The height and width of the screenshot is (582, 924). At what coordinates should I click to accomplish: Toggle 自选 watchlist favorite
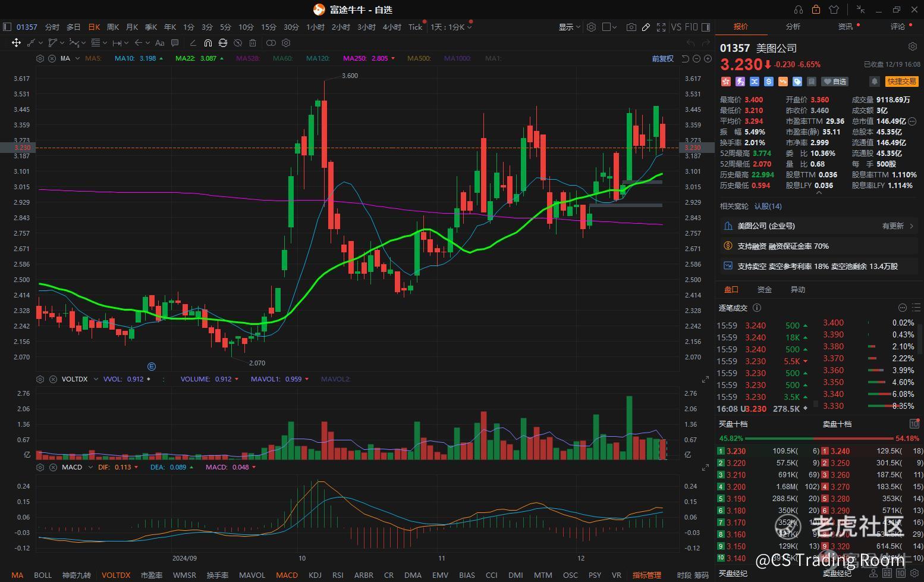click(x=835, y=82)
